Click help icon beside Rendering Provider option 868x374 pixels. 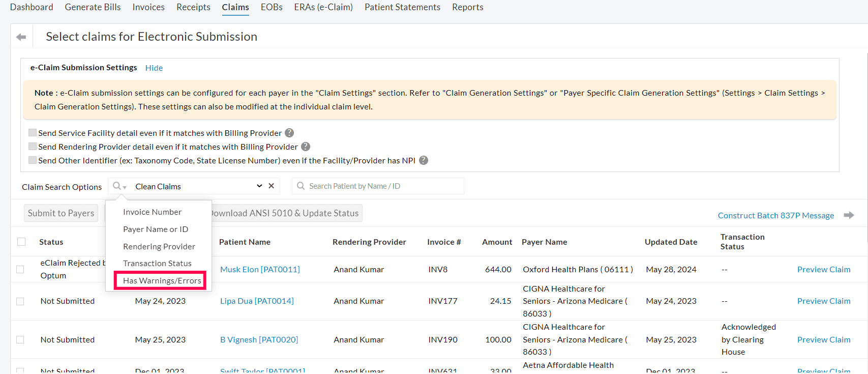tap(306, 147)
